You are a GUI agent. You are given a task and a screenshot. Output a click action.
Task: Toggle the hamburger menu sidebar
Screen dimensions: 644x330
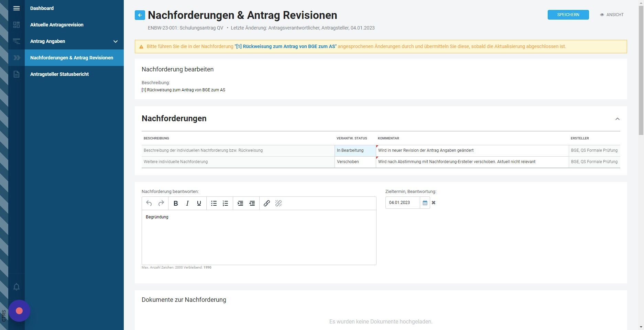pyautogui.click(x=17, y=8)
